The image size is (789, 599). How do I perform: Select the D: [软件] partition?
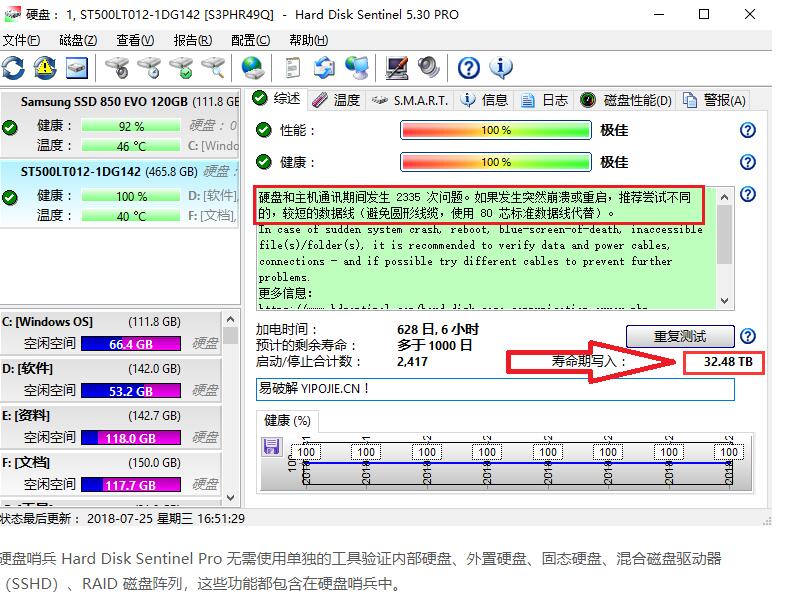tap(111, 380)
